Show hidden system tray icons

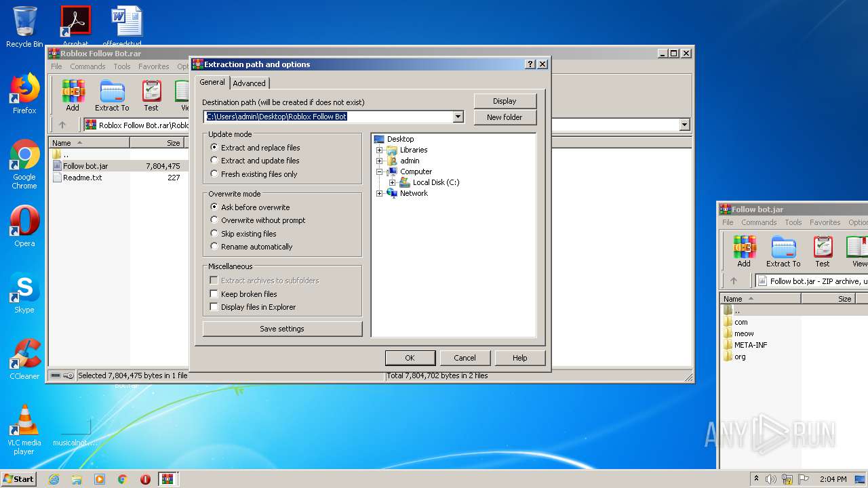point(756,479)
